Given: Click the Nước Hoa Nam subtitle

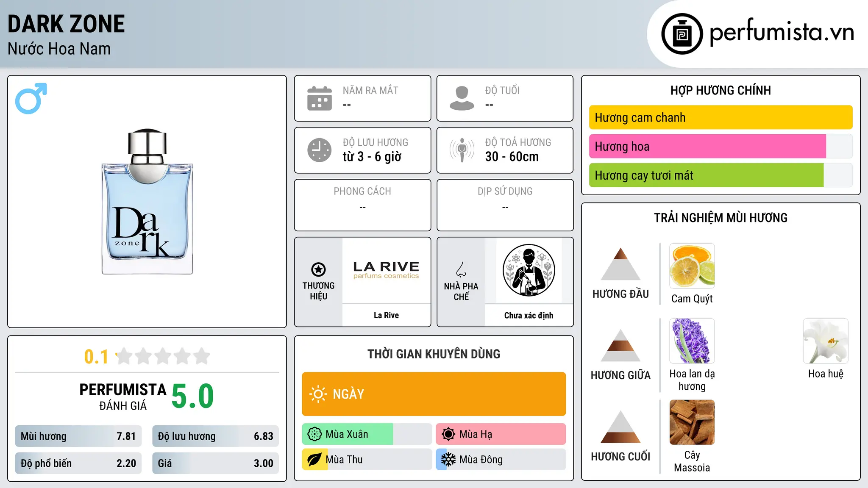Looking at the screenshot, I should coord(59,49).
